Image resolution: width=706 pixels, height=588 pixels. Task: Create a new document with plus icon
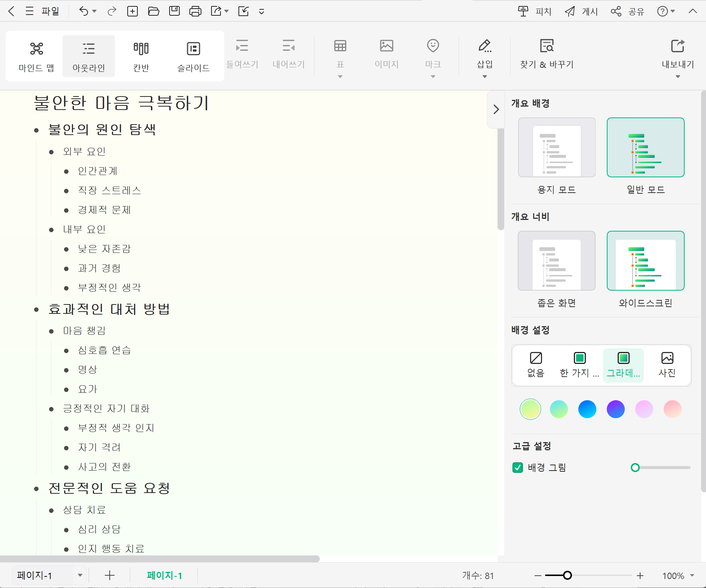point(133,11)
